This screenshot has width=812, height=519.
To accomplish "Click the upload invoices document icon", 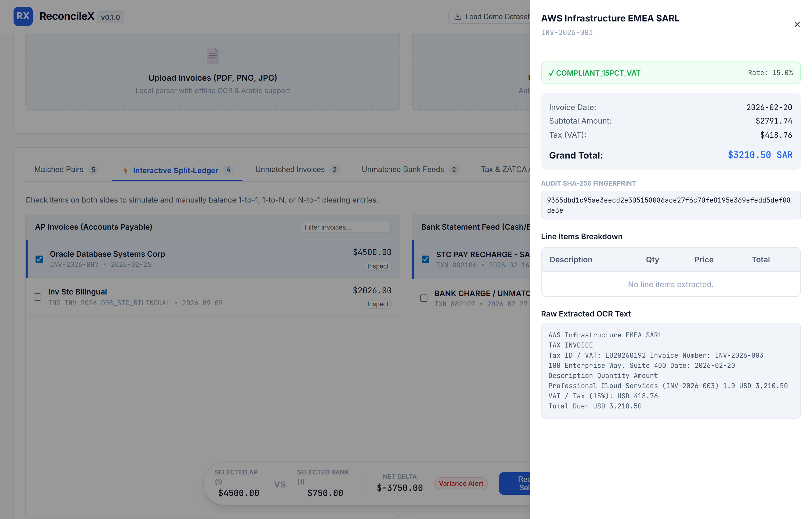I will click(x=213, y=56).
